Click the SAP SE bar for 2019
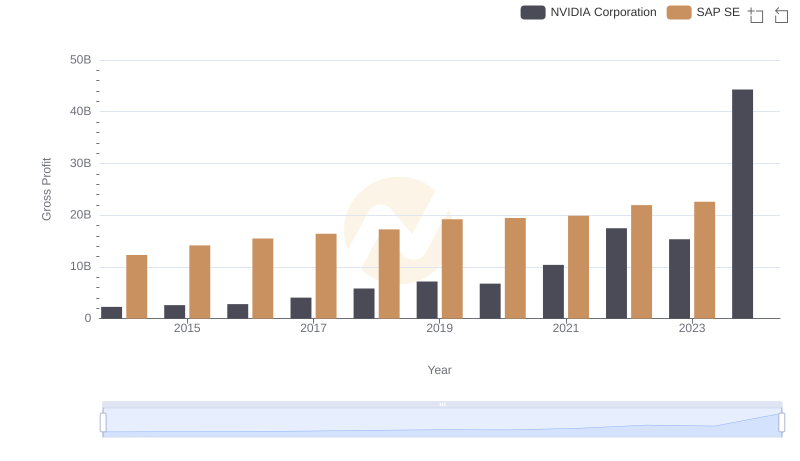Image resolution: width=800 pixels, height=461 pixels. coord(452,269)
